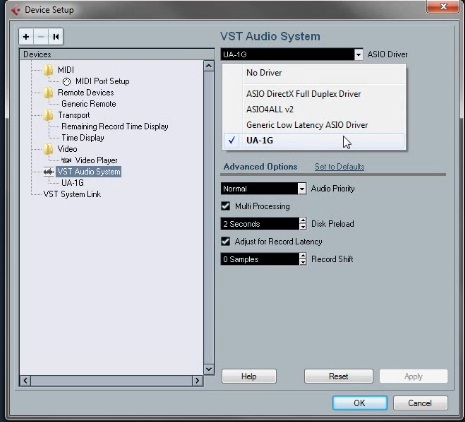Screen dimensions: 465x422
Task: Click the VST Audio System waveform icon
Action: click(49, 172)
